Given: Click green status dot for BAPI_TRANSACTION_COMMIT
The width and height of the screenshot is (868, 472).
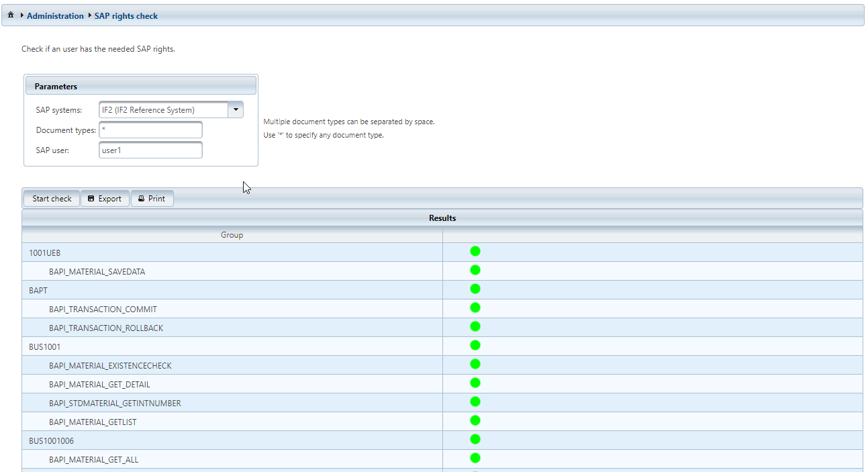Looking at the screenshot, I should coord(475,308).
